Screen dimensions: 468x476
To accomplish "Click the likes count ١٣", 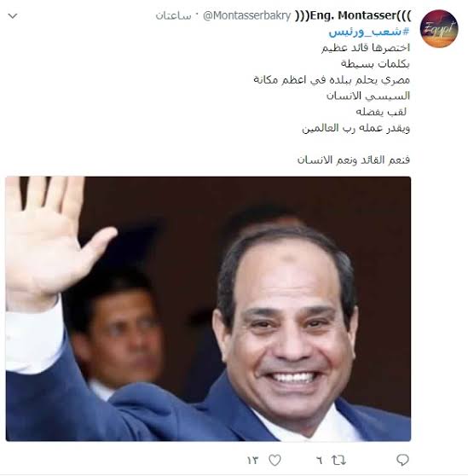I will pos(252,461).
